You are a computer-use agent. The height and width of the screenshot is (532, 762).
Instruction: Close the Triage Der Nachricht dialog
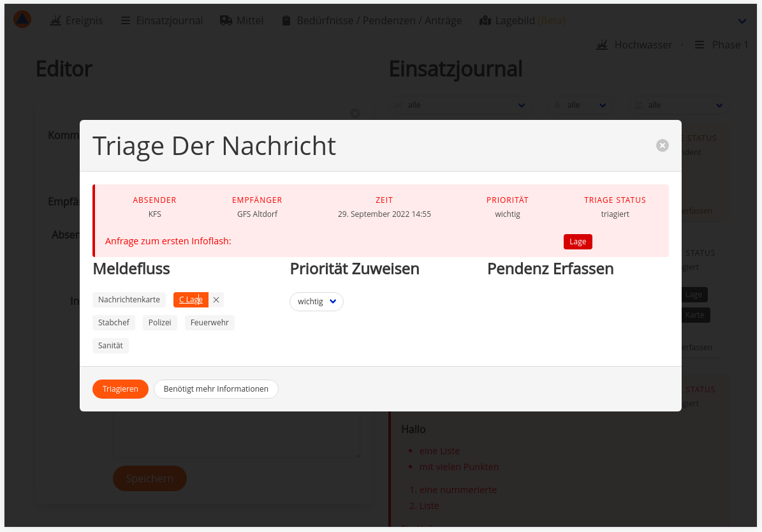coord(663,145)
